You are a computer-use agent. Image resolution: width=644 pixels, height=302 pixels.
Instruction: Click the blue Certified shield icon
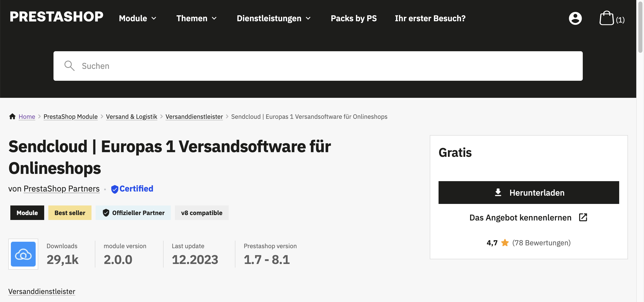pyautogui.click(x=114, y=189)
